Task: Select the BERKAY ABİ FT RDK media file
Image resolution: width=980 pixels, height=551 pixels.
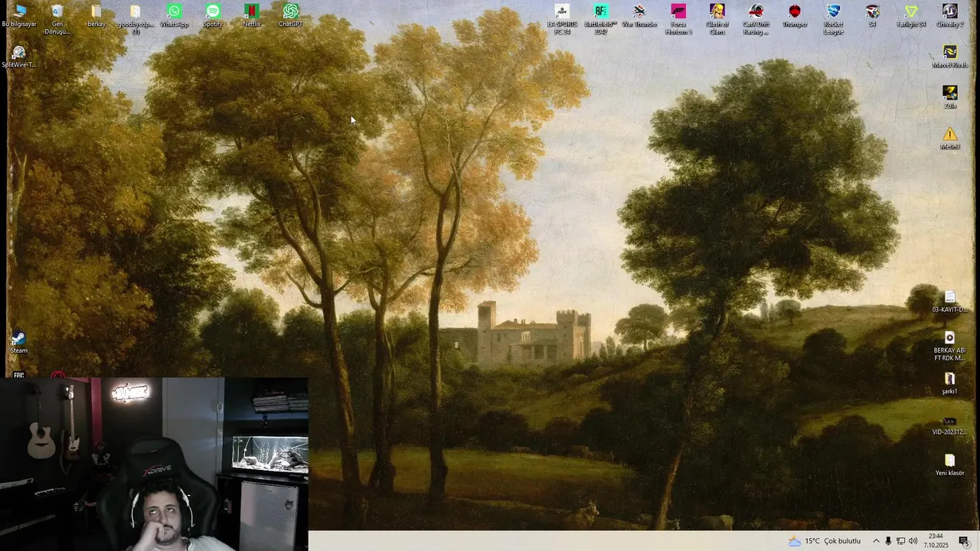Action: click(x=950, y=346)
